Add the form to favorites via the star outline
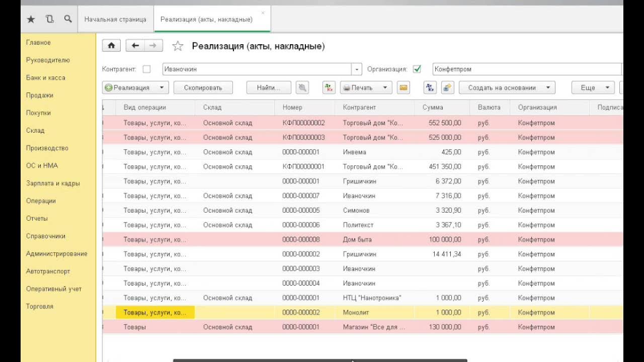 pos(178,46)
